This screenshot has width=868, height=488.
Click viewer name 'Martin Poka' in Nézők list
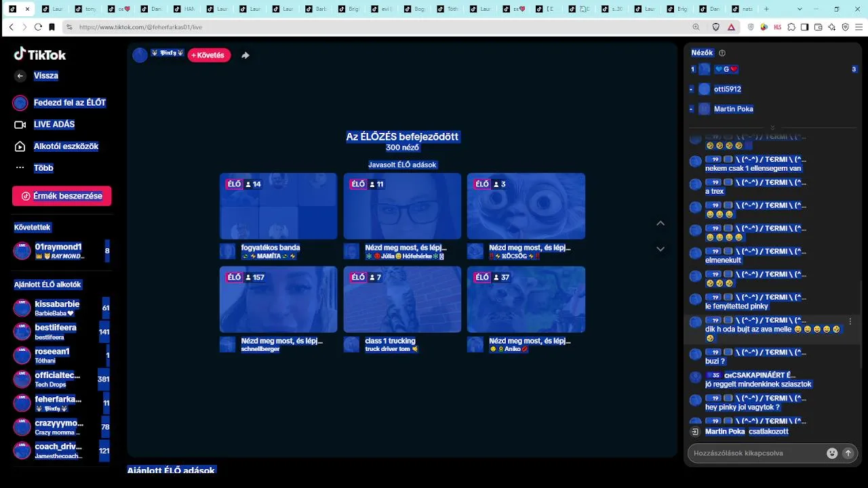click(734, 109)
